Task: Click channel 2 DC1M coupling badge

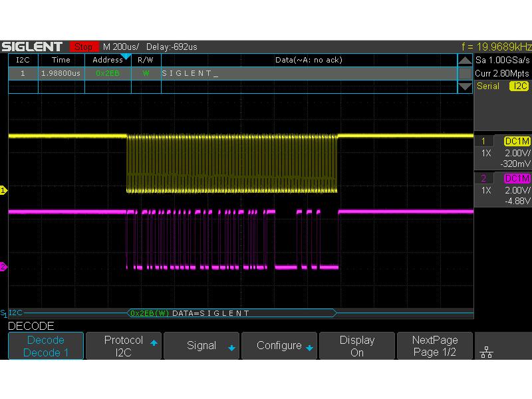Action: click(517, 178)
